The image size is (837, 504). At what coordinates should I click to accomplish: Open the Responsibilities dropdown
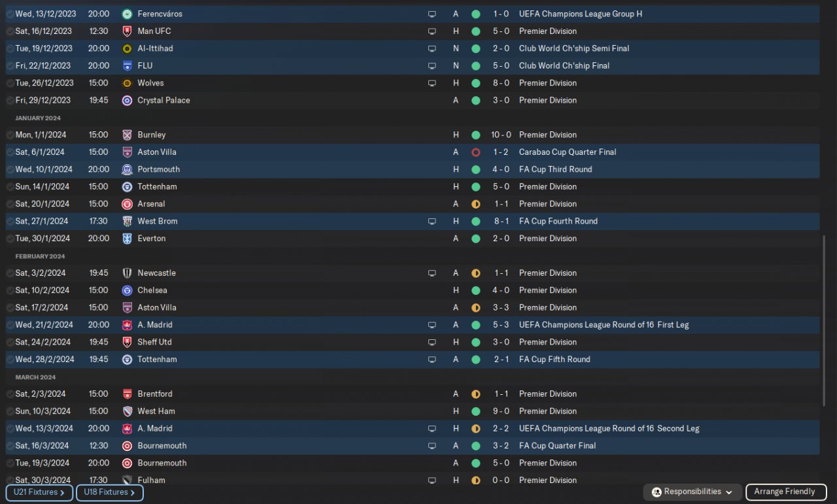click(x=692, y=492)
